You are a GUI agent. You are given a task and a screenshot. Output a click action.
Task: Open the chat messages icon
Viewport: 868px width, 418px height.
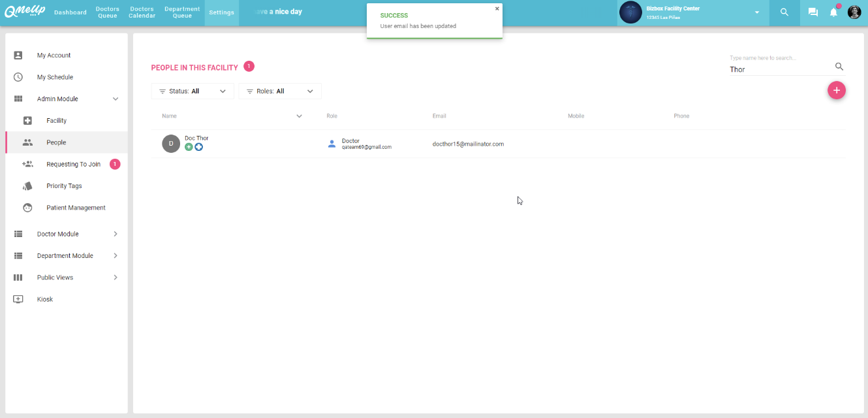click(813, 12)
